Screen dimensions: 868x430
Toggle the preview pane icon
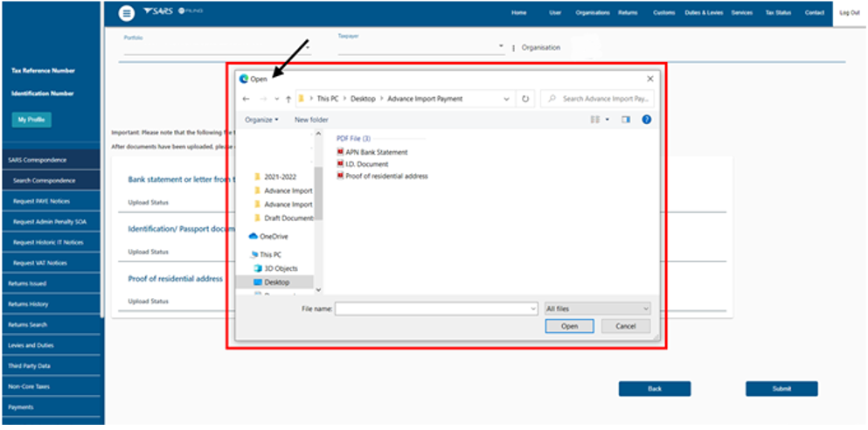click(x=626, y=120)
